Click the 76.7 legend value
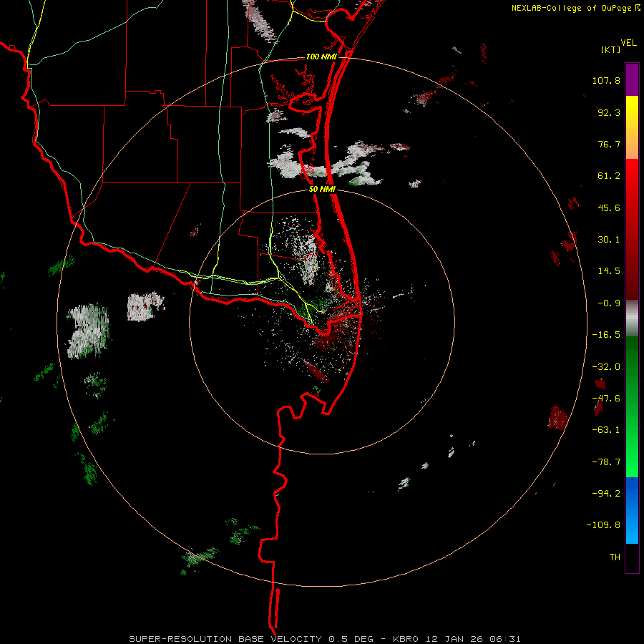The width and height of the screenshot is (644, 644). pos(609,144)
